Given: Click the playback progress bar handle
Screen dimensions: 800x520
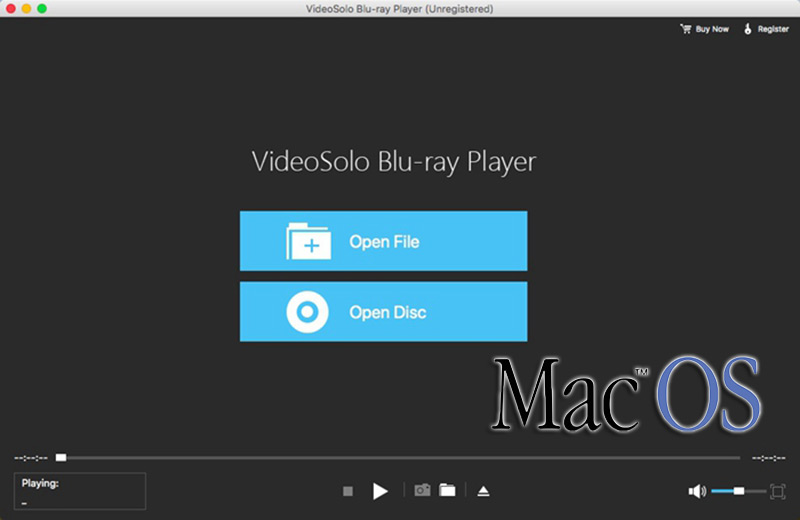Looking at the screenshot, I should [61, 458].
